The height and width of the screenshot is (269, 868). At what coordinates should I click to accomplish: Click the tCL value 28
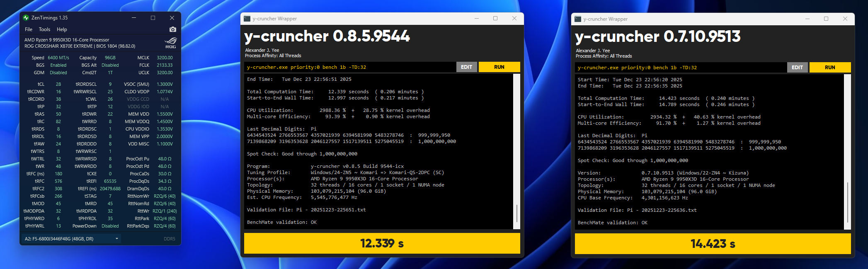click(x=58, y=84)
